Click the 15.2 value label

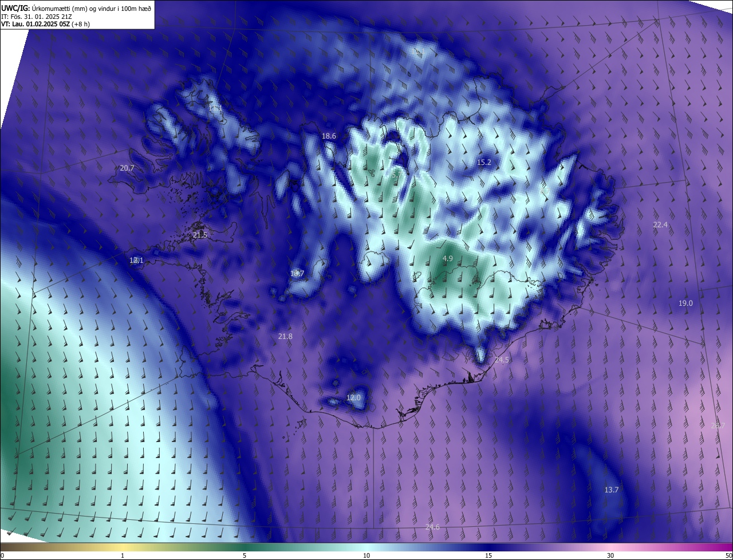click(x=484, y=163)
